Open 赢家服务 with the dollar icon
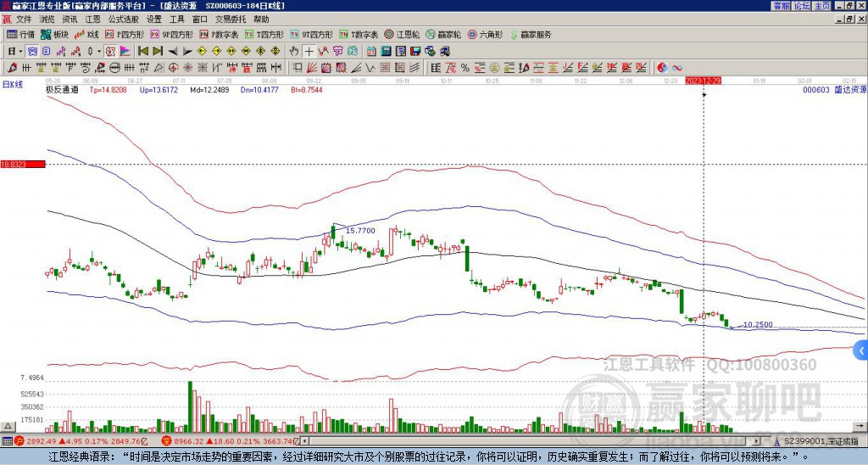Viewport: 868px width, 465px height. (x=531, y=34)
